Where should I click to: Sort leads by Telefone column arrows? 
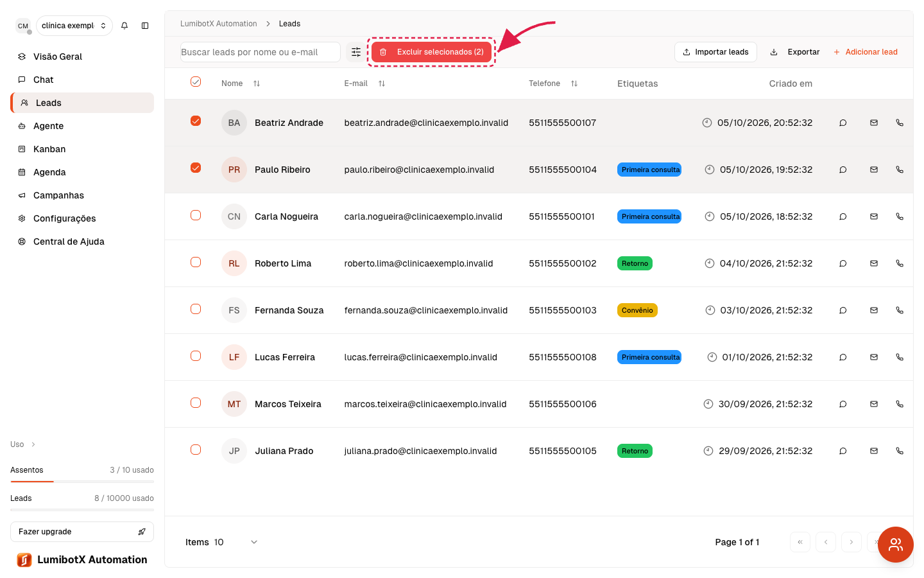pyautogui.click(x=574, y=83)
